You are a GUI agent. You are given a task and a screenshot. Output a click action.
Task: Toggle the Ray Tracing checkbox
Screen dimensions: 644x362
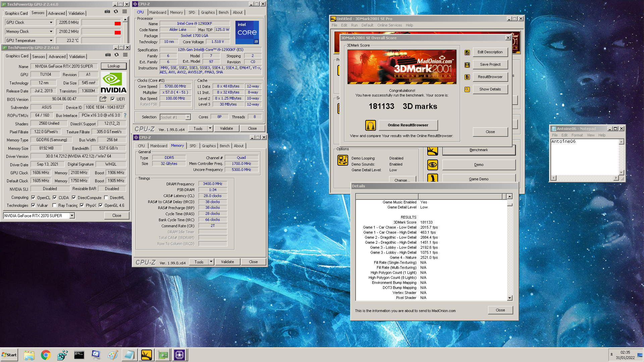point(54,205)
